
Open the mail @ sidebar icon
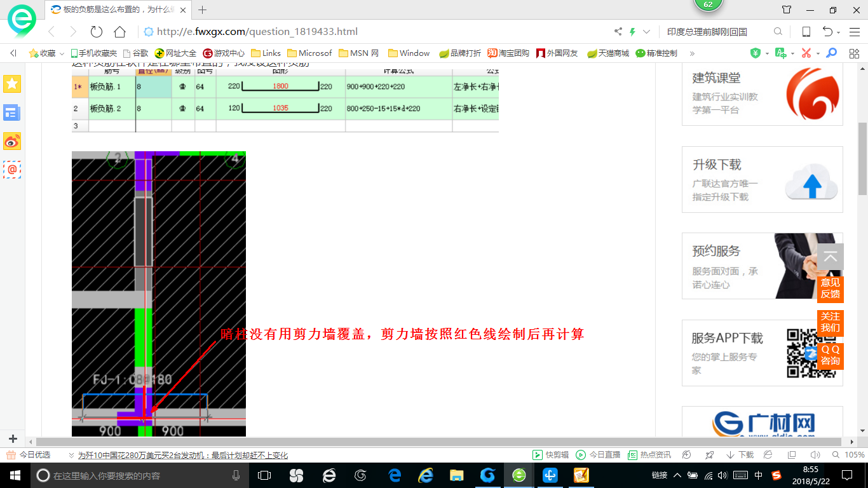point(12,170)
